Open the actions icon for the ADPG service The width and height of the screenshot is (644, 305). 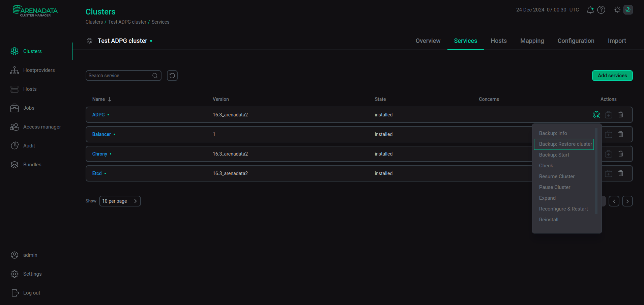[x=596, y=115]
